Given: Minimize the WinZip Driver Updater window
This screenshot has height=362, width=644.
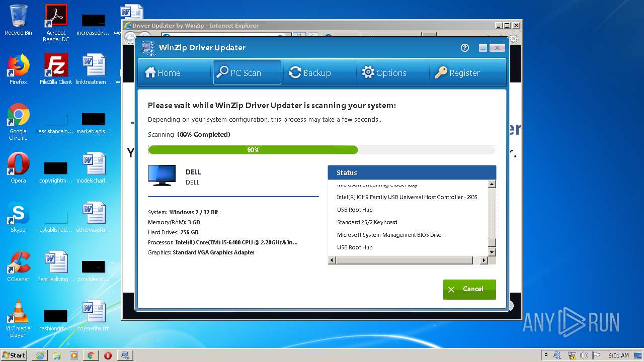Looking at the screenshot, I should coord(483,48).
